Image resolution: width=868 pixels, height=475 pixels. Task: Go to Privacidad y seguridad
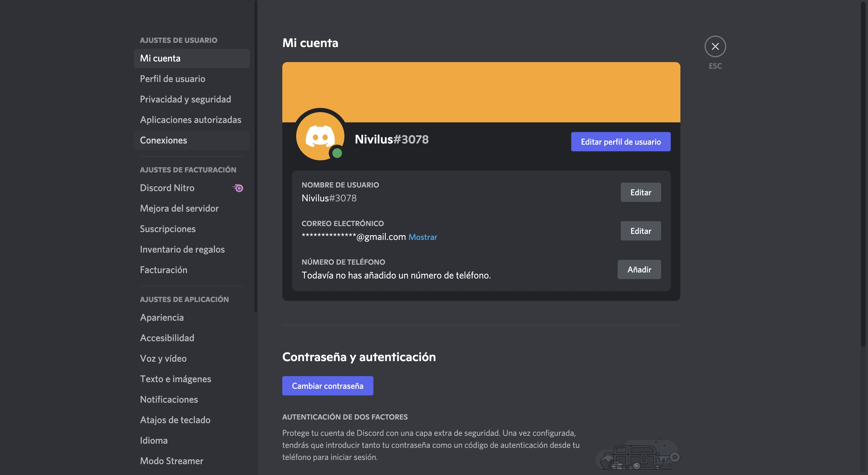185,99
